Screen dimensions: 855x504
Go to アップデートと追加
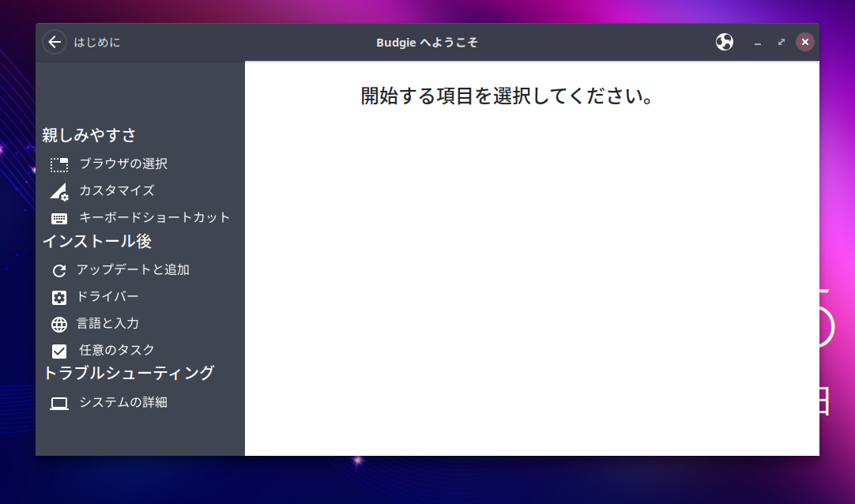tap(133, 269)
